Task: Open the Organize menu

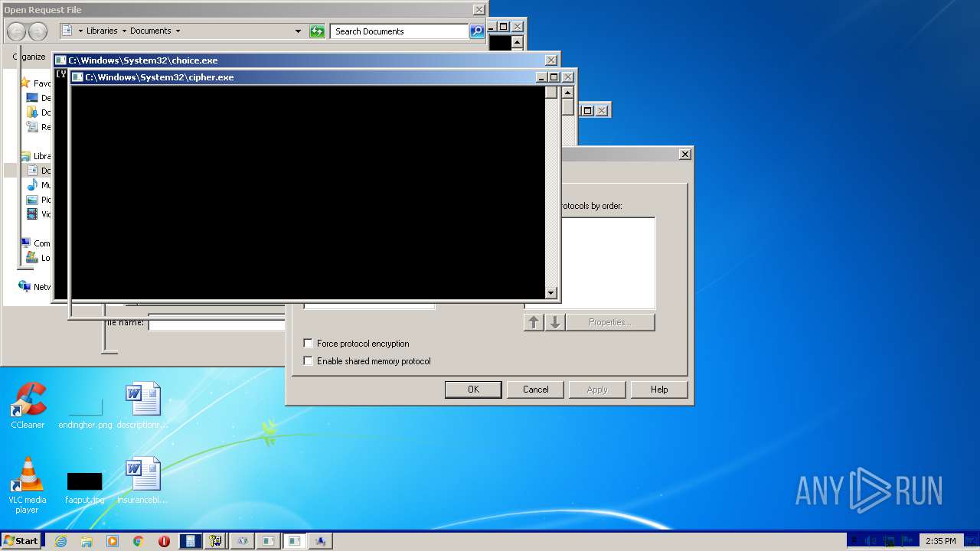Action: 29,57
